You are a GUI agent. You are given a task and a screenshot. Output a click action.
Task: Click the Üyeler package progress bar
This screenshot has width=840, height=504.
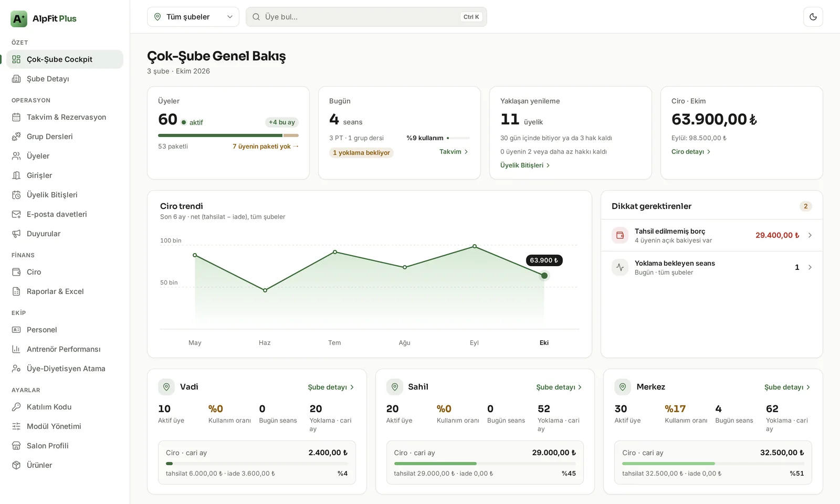pyautogui.click(x=228, y=135)
